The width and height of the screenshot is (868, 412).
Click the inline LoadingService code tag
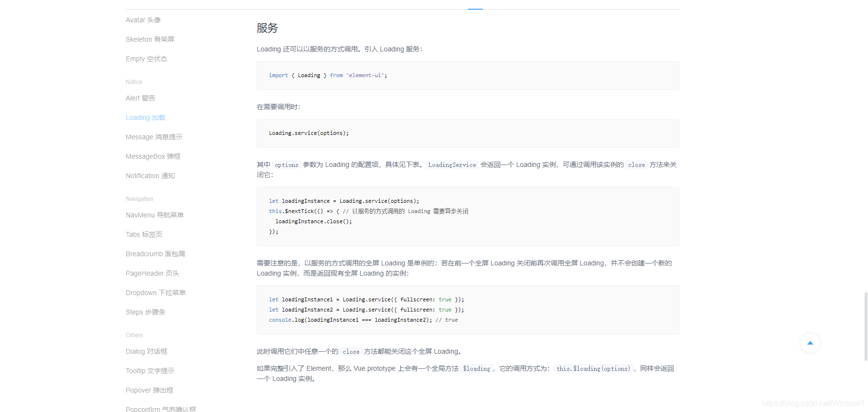[452, 165]
